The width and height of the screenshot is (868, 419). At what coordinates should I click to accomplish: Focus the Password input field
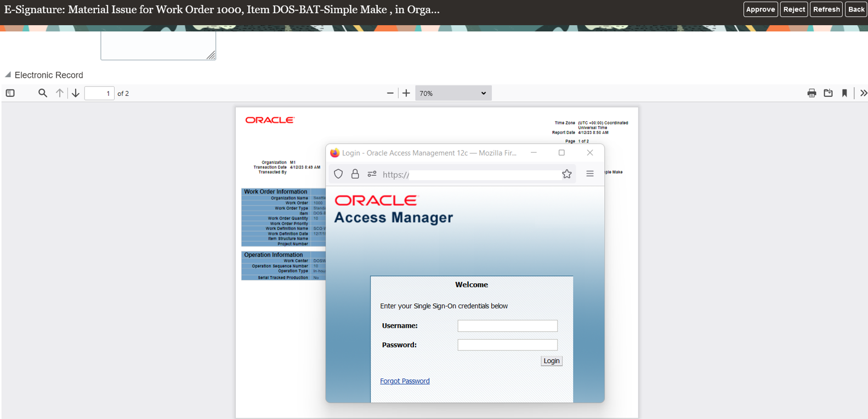coord(508,345)
